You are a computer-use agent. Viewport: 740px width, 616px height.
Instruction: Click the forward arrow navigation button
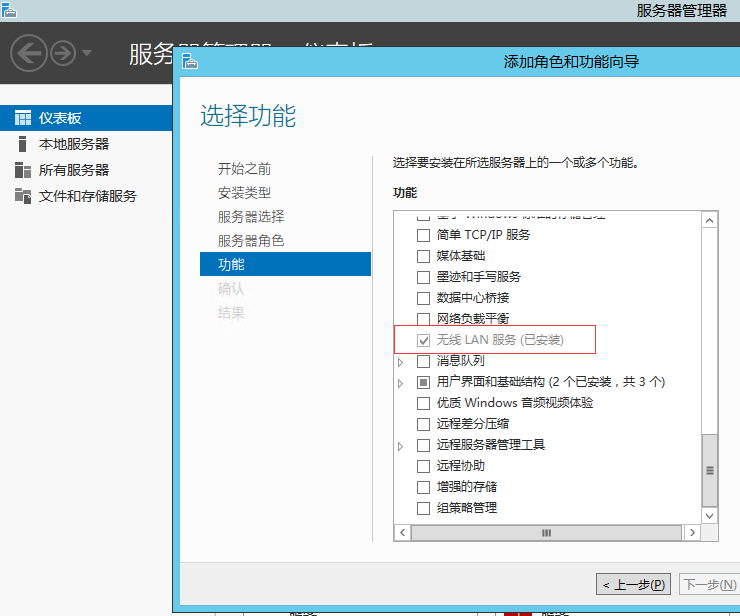pos(63,53)
